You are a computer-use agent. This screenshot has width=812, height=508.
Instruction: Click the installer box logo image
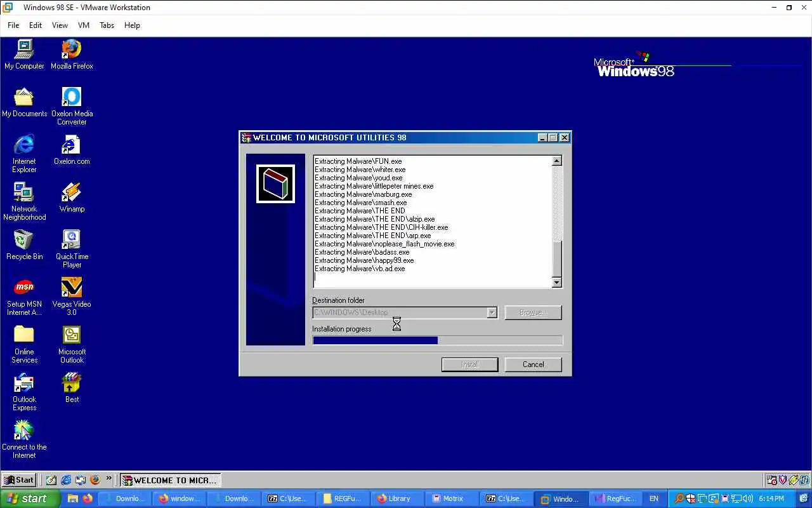coord(275,184)
